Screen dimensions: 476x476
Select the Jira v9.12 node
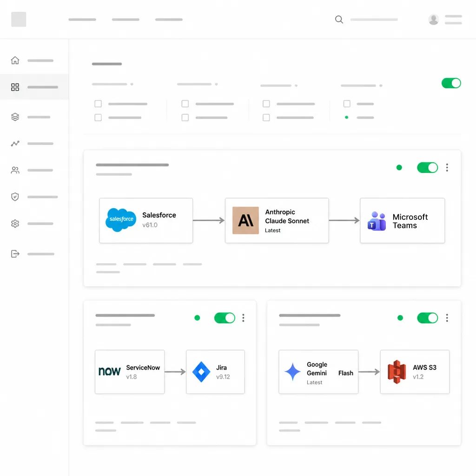215,372
